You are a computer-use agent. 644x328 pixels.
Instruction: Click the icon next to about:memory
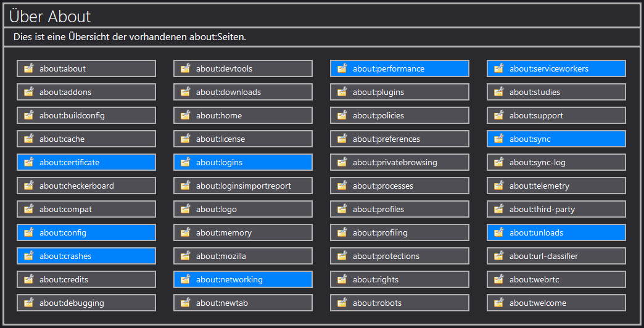tap(185, 232)
